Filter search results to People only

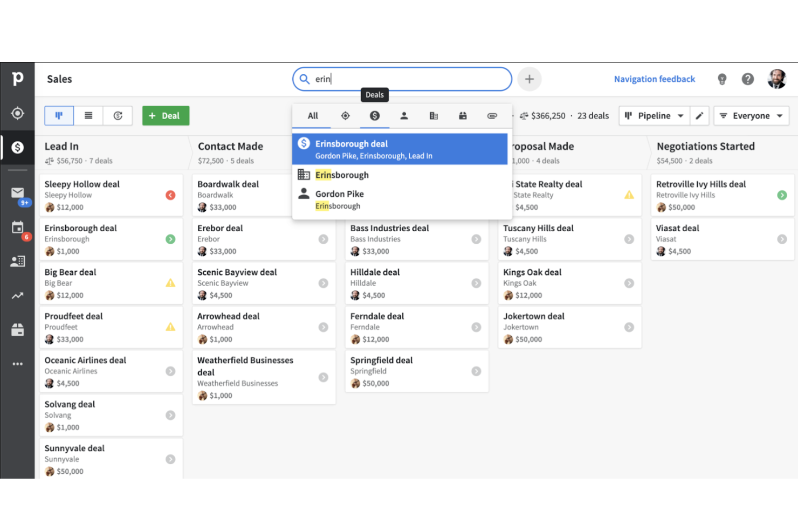click(x=404, y=115)
